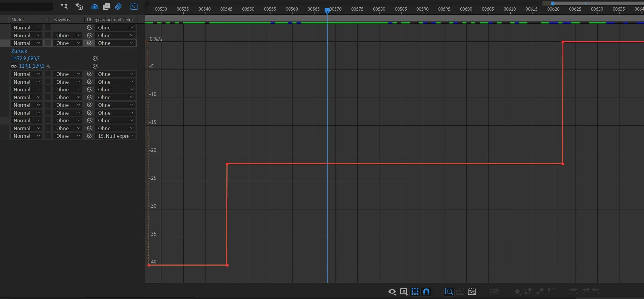Click the first 129,1 scale value
The width and height of the screenshot is (644, 299).
25,66
